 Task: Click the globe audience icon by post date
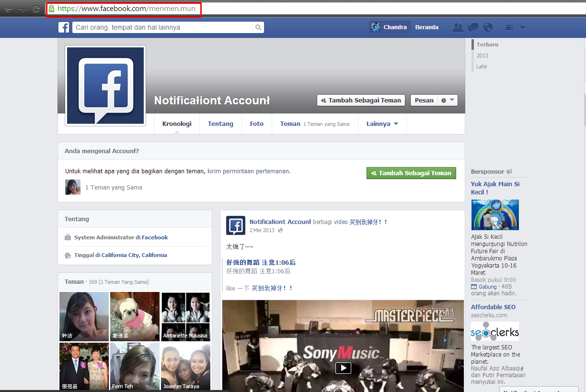(280, 230)
